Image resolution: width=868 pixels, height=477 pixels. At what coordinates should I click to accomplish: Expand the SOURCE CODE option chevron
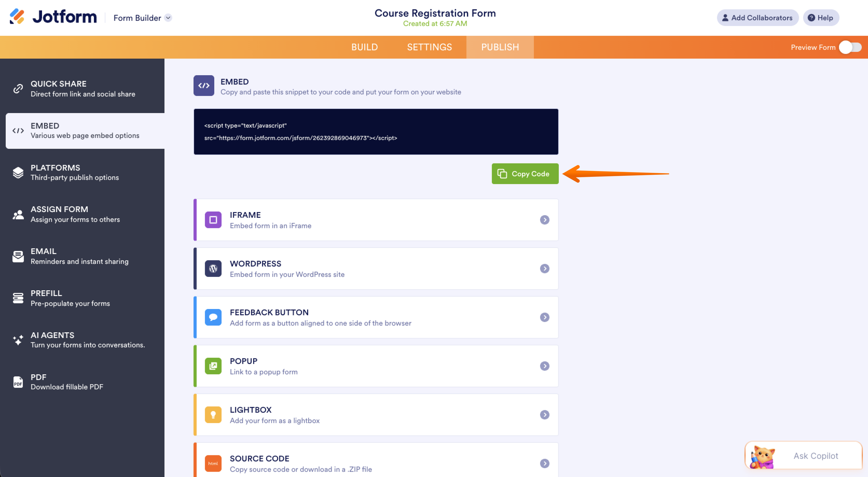(545, 464)
